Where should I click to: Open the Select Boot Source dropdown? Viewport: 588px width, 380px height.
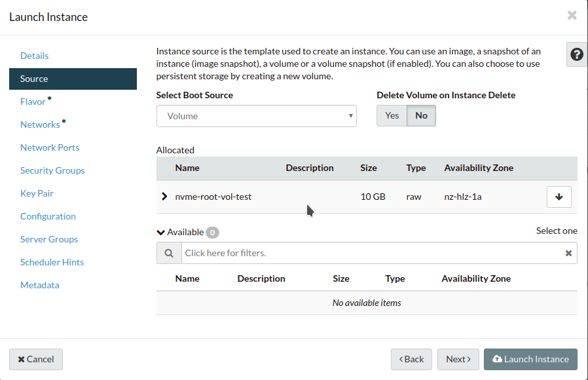tap(256, 116)
